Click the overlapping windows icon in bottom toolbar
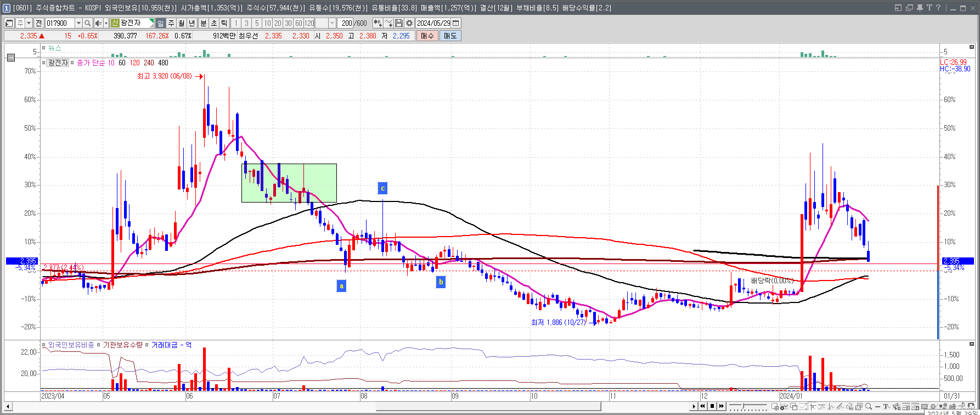Viewport: 980px width, 415px height. (x=793, y=406)
